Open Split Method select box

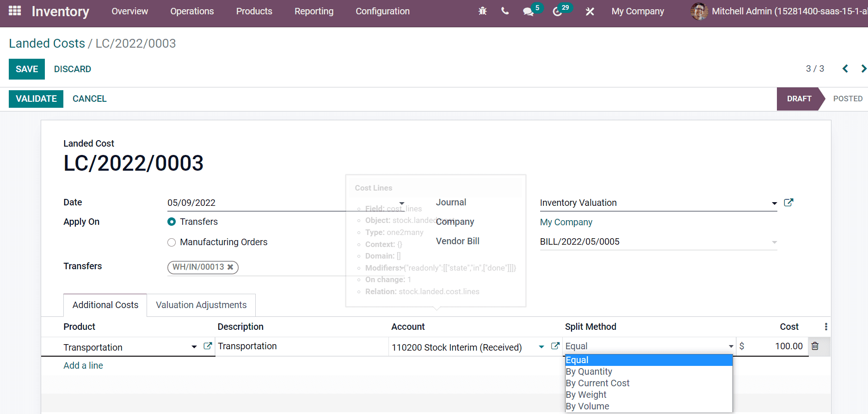(649, 346)
